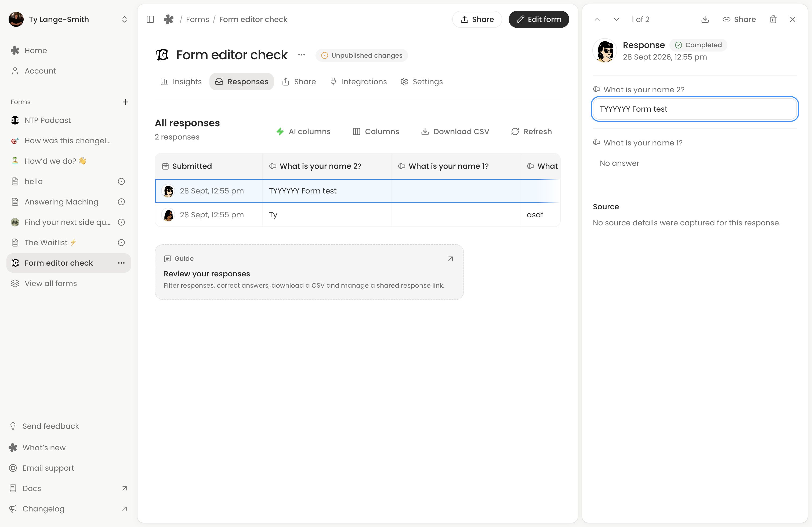Image resolution: width=812 pixels, height=527 pixels.
Task: Click draft status icon beside hello form
Action: (121, 181)
